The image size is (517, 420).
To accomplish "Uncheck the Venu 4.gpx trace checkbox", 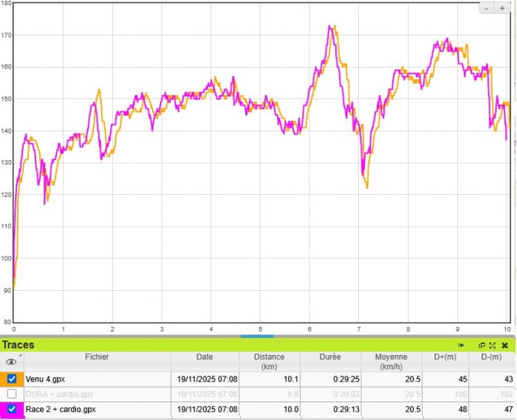I will pos(12,379).
